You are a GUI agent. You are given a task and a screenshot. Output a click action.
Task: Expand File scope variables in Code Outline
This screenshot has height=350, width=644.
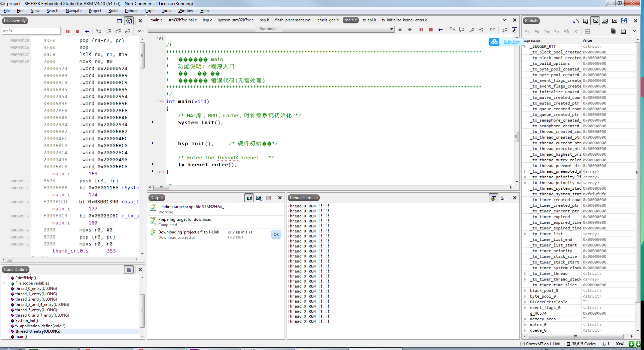click(x=4, y=283)
